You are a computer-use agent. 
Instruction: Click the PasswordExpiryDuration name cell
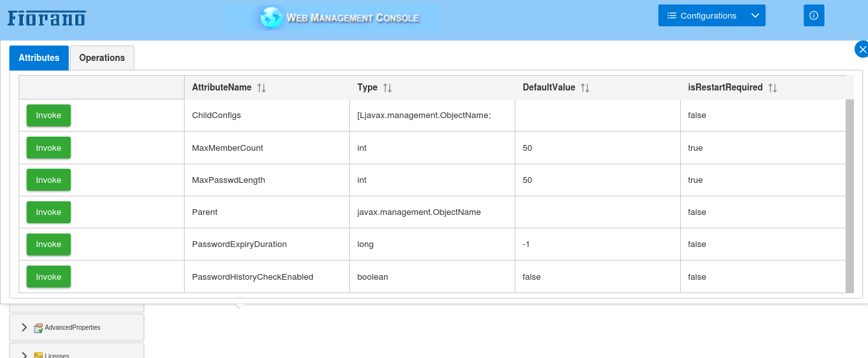(x=267, y=244)
